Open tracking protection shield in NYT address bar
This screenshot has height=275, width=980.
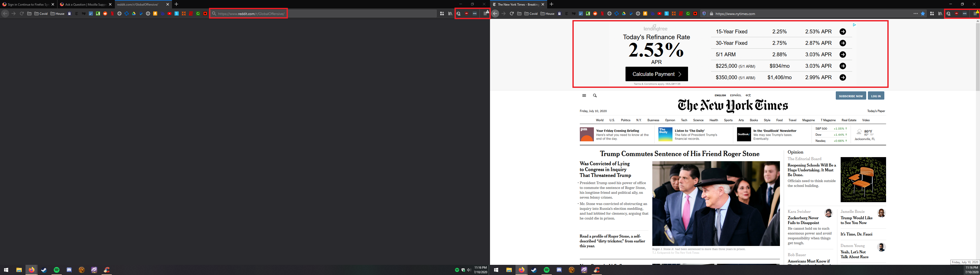[704, 14]
